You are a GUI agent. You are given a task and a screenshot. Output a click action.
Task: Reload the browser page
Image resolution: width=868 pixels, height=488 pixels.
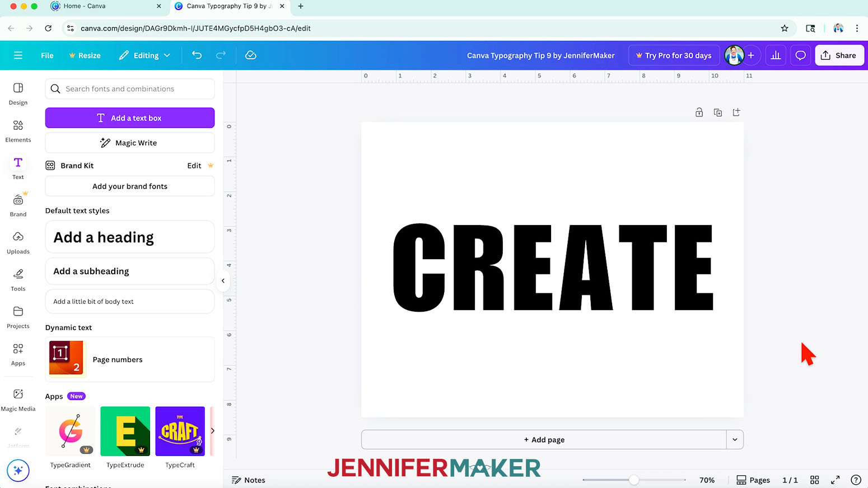pos(48,28)
